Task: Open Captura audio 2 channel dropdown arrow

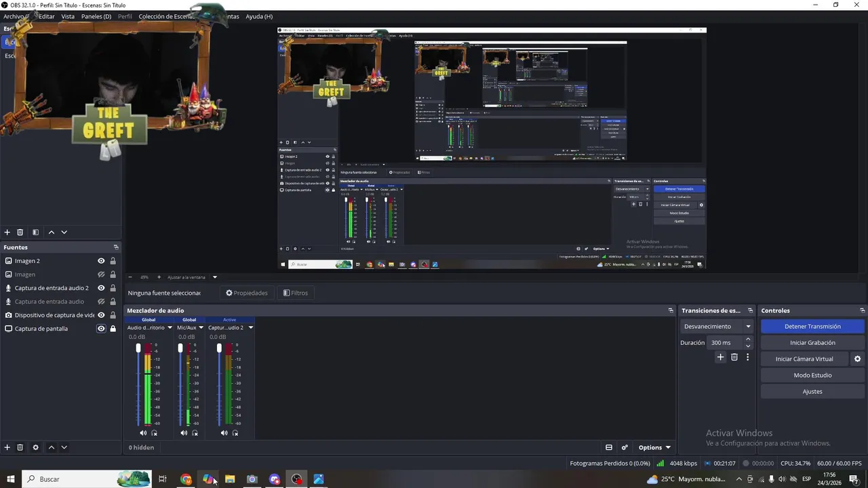Action: pos(250,327)
